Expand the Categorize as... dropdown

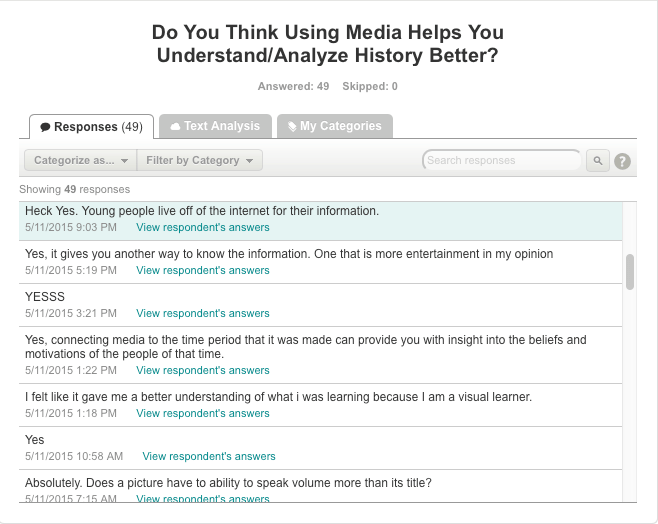click(x=81, y=160)
